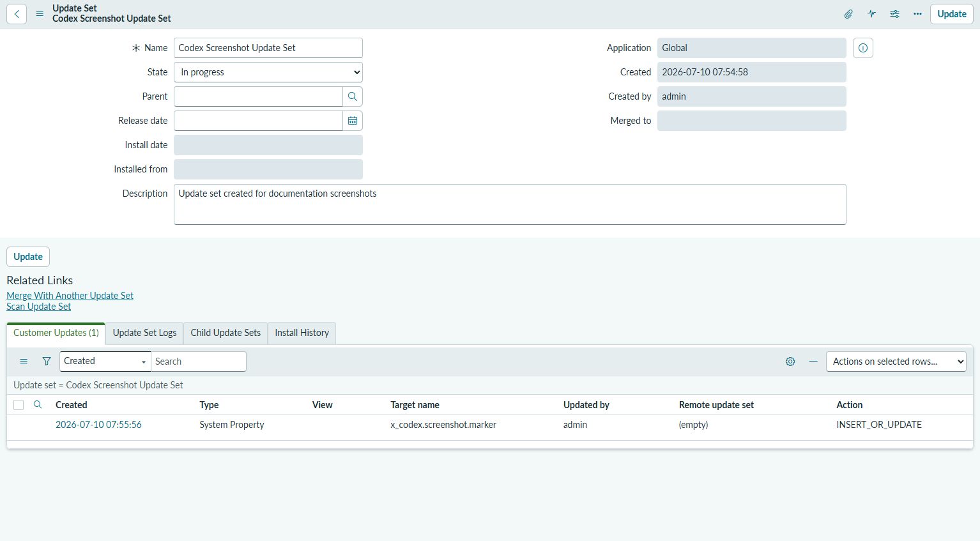980x541 pixels.
Task: Click the INSERT_OR_UPDATE cell
Action: pyautogui.click(x=879, y=425)
